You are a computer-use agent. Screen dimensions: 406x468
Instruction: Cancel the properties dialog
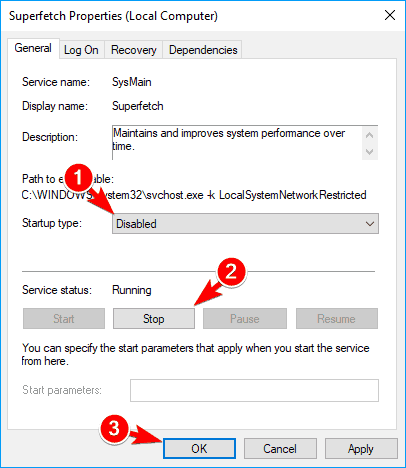click(x=280, y=449)
